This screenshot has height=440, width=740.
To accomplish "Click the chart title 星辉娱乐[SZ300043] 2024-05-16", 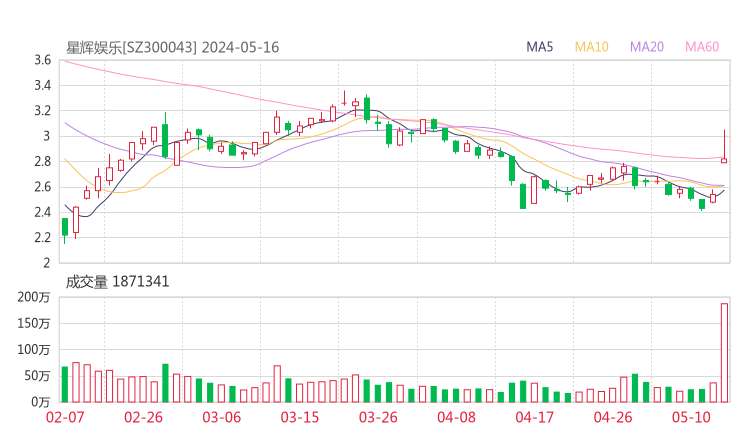I will (x=172, y=47).
